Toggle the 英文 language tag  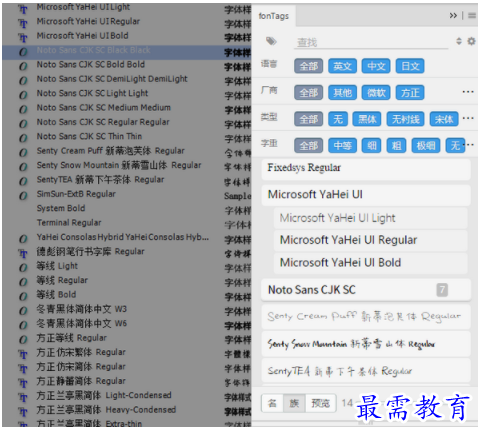coord(342,66)
